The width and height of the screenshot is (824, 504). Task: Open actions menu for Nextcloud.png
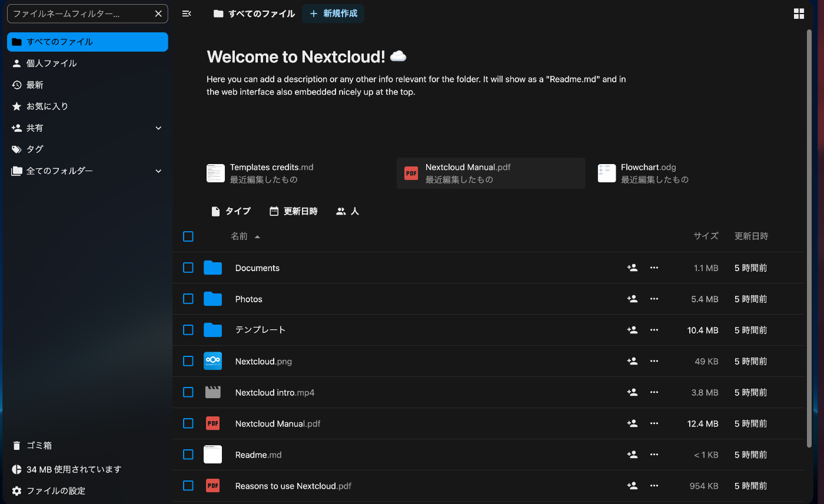coord(654,361)
